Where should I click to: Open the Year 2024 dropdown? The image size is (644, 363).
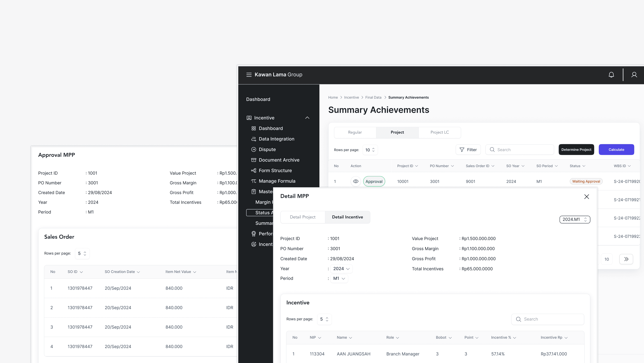click(x=341, y=269)
